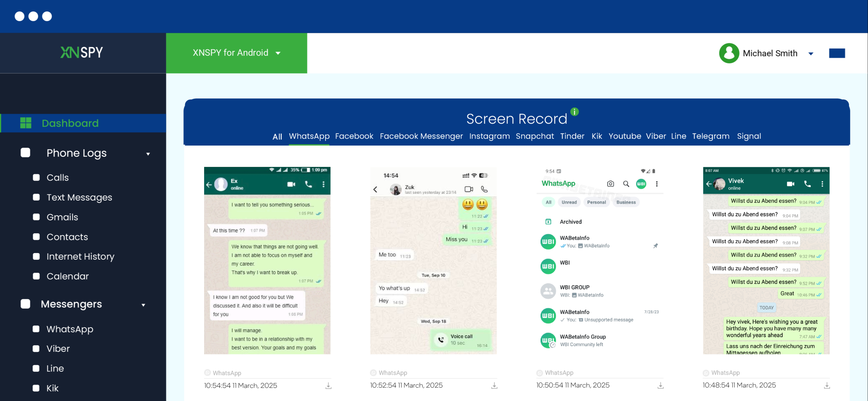The height and width of the screenshot is (401, 868).
Task: Open Line in the Messengers sidebar
Action: tap(55, 368)
